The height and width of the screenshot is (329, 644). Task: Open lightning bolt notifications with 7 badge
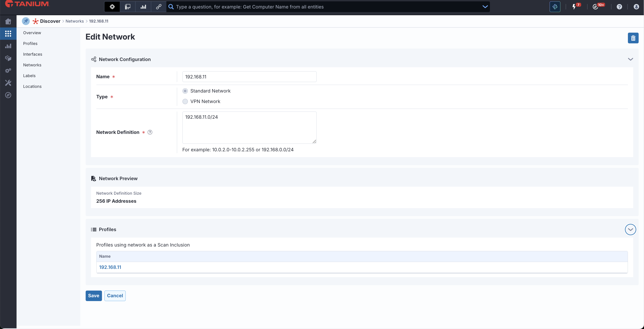coord(574,7)
